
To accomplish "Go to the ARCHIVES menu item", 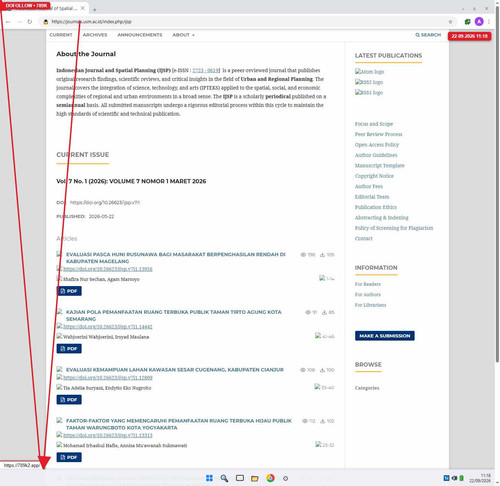I will pyautogui.click(x=95, y=35).
